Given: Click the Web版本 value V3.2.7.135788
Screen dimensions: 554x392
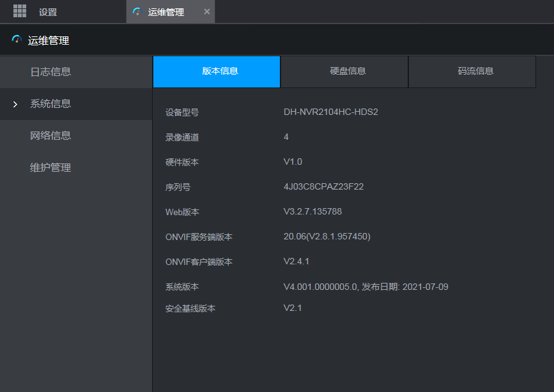Looking at the screenshot, I should coord(317,211).
